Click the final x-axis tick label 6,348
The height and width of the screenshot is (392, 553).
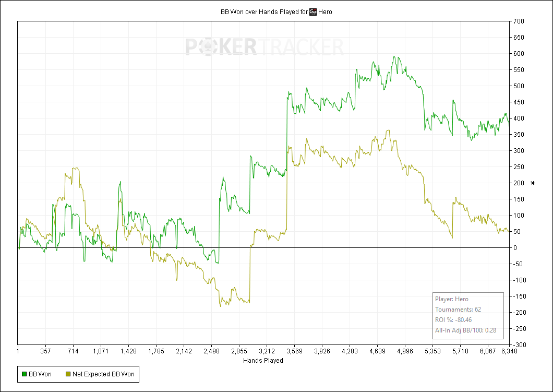(x=509, y=351)
